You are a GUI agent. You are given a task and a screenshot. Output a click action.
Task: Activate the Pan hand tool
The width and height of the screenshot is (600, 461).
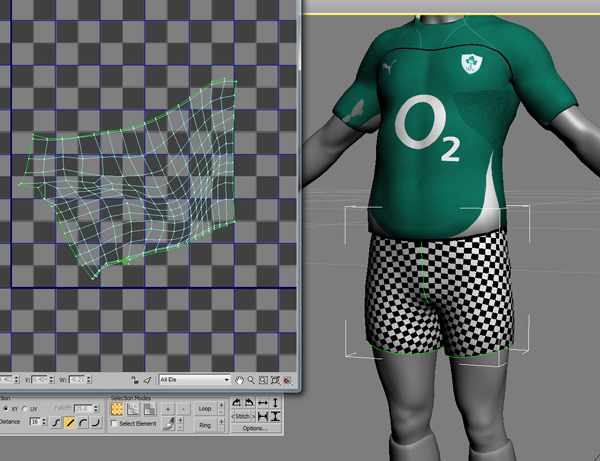click(x=240, y=380)
